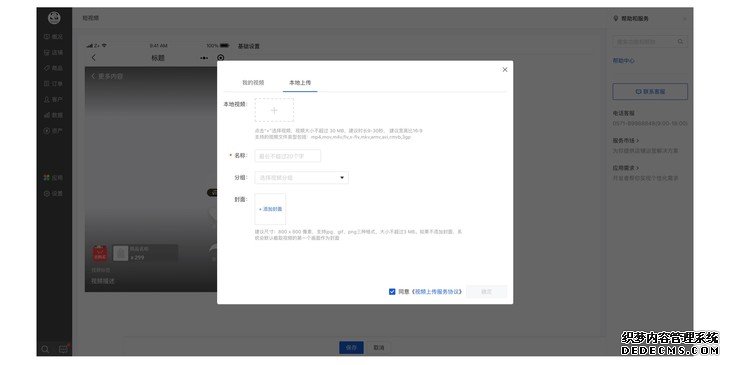Expand the 应用需求 section chevron

pos(637,168)
